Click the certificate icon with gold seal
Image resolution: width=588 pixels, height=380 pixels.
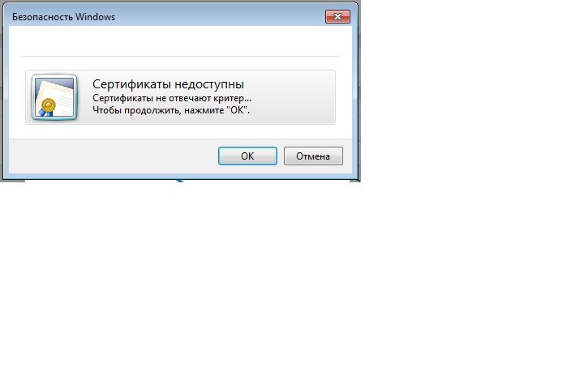click(x=55, y=97)
